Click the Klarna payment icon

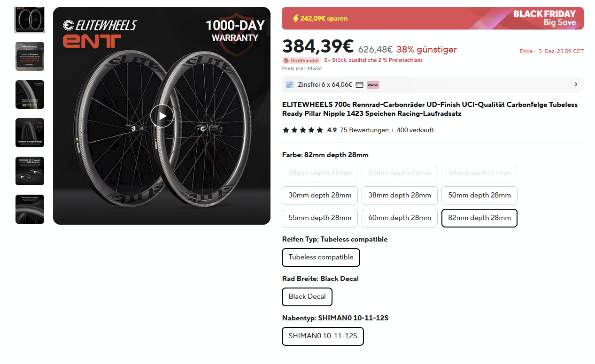[373, 85]
